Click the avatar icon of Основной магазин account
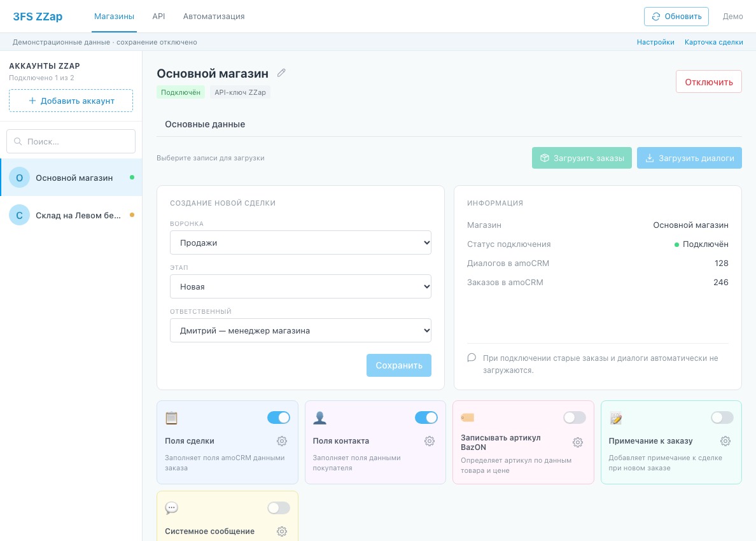 19,178
